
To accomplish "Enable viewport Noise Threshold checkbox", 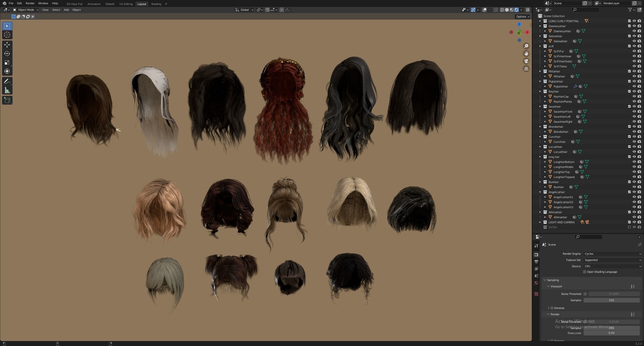I will tap(585, 294).
